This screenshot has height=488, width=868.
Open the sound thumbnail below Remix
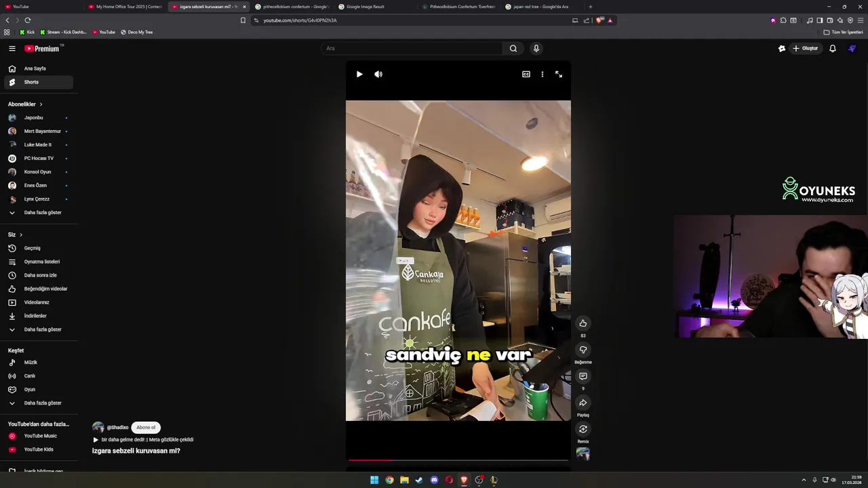(583, 454)
